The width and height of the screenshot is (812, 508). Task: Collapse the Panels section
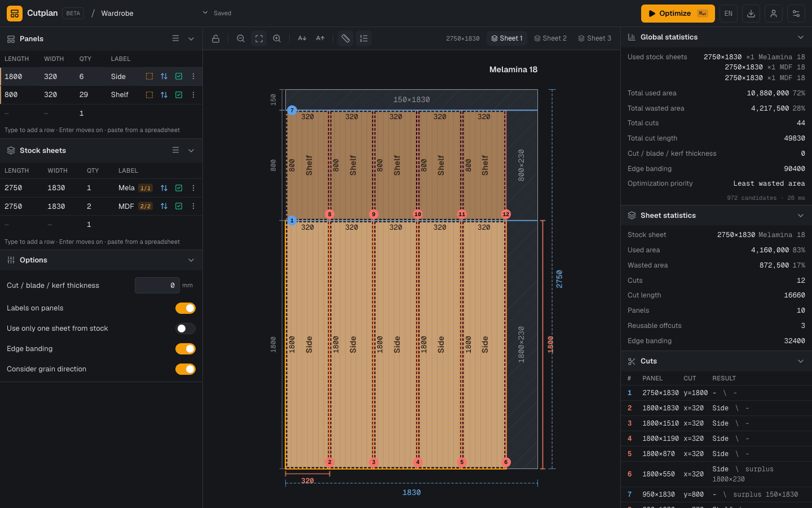(x=191, y=39)
